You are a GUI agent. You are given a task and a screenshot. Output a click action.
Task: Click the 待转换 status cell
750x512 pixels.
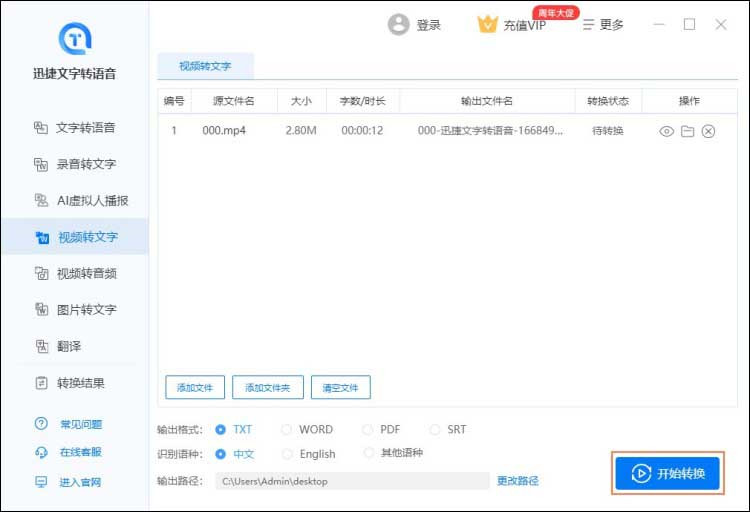[x=608, y=131]
